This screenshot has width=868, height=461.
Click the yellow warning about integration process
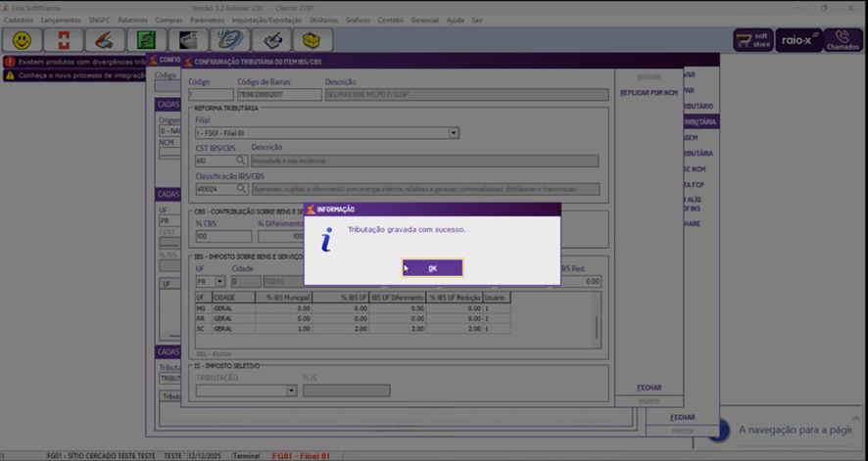pyautogui.click(x=74, y=75)
